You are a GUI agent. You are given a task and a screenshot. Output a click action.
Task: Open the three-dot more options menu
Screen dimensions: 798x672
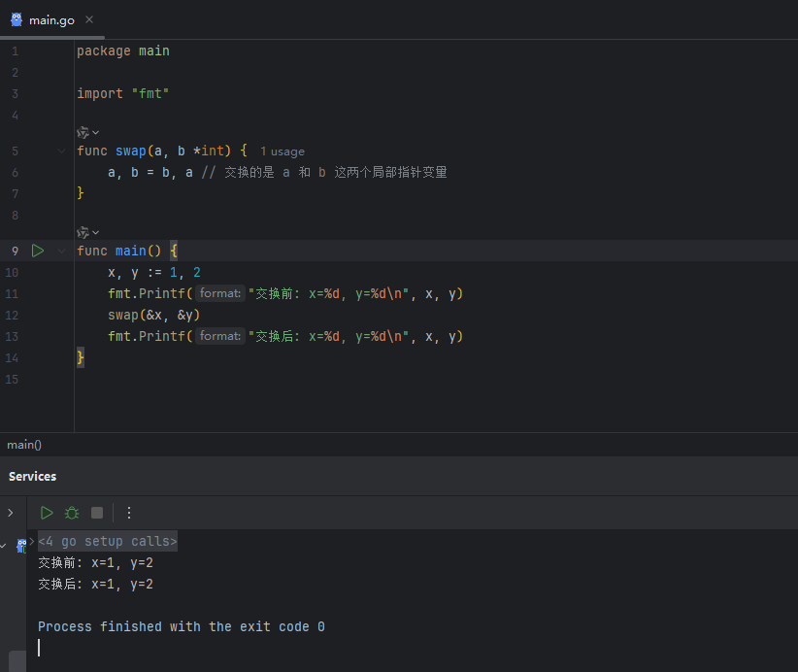pos(129,513)
